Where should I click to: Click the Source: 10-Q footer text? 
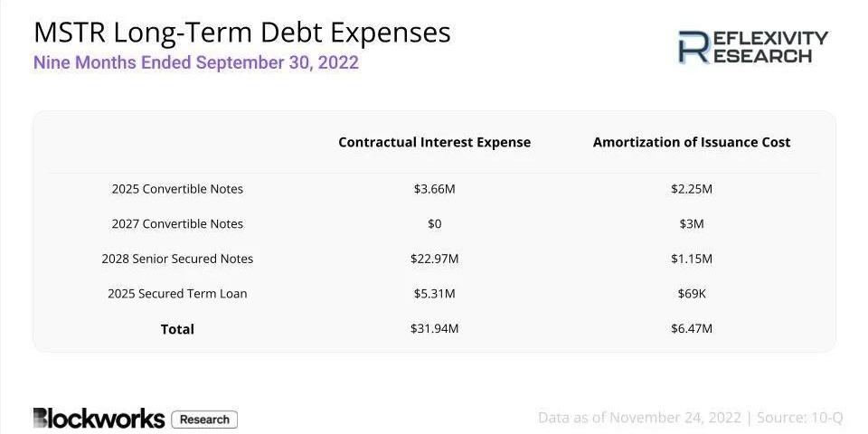tap(796, 418)
